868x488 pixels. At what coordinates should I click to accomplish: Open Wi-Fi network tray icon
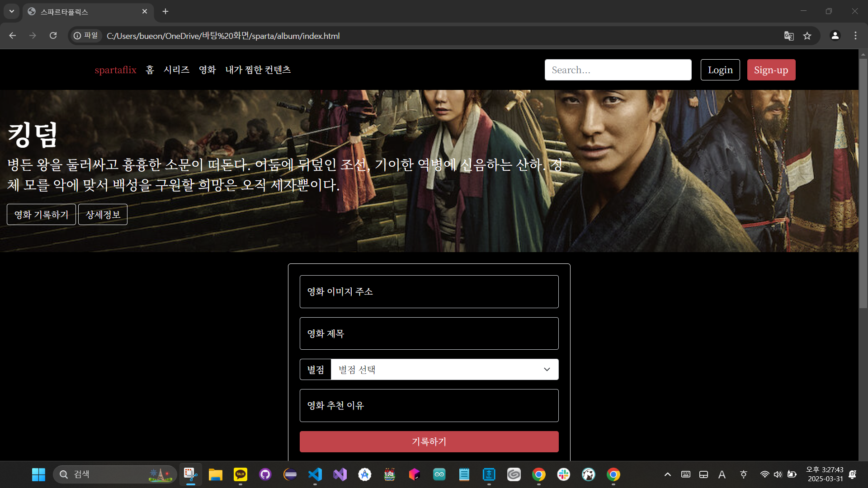[x=764, y=474]
